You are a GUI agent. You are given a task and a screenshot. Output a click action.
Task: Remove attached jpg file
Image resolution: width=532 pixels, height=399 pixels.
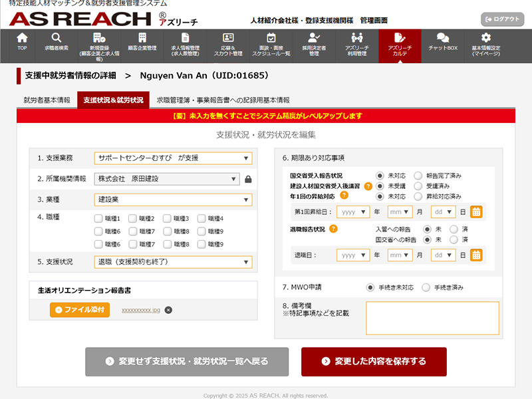click(168, 310)
